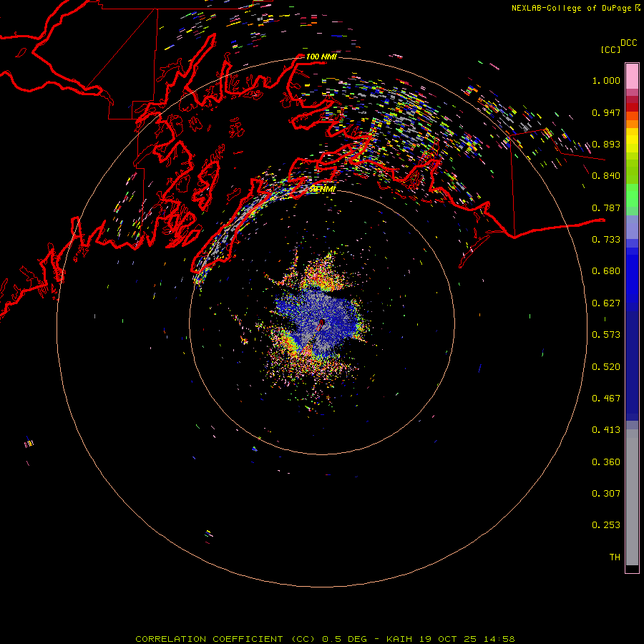Click the 0.5 DEG elevation text in caption
The width and height of the screenshot is (644, 644).
[x=345, y=639]
